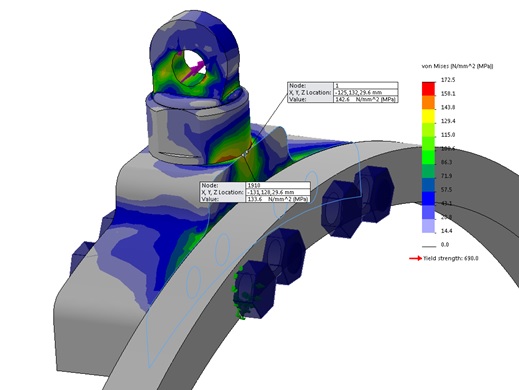Image resolution: width=519 pixels, height=390 pixels.
Task: Click the Node 1 XYZ location field
Action: click(x=366, y=92)
